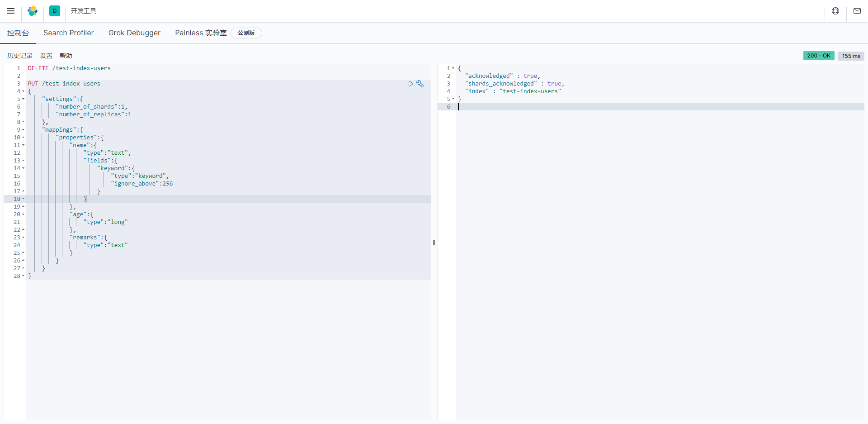
Task: Open the hamburger navigation menu
Action: click(11, 11)
